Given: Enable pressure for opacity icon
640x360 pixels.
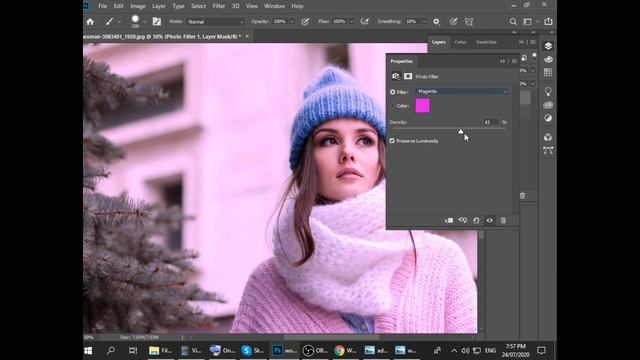Looking at the screenshot, I should (x=305, y=22).
